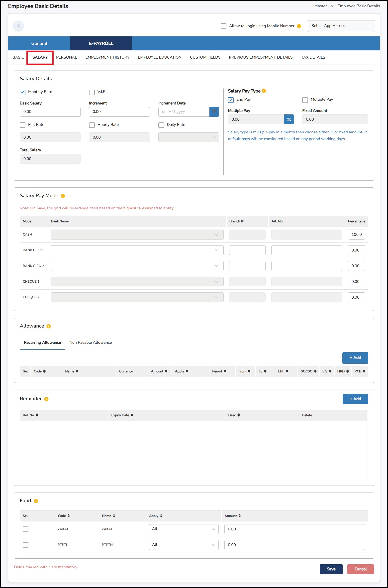The image size is (388, 588).
Task: Click the Reminder section info icon
Action: [x=46, y=399]
